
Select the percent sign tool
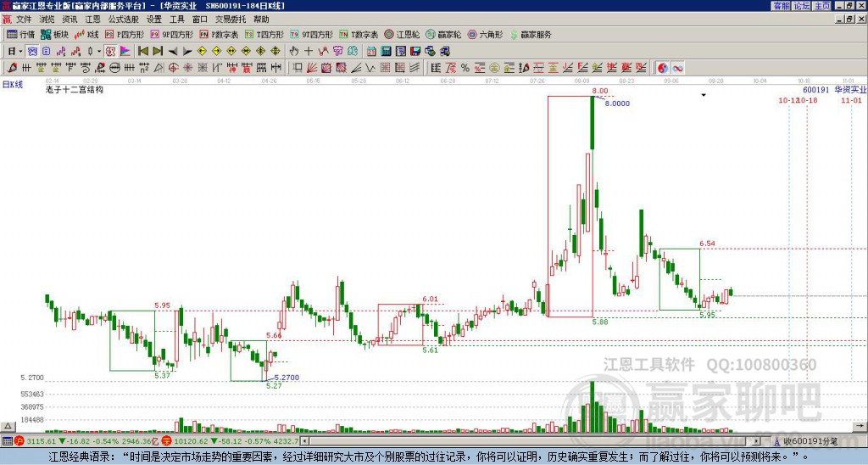[x=465, y=68]
